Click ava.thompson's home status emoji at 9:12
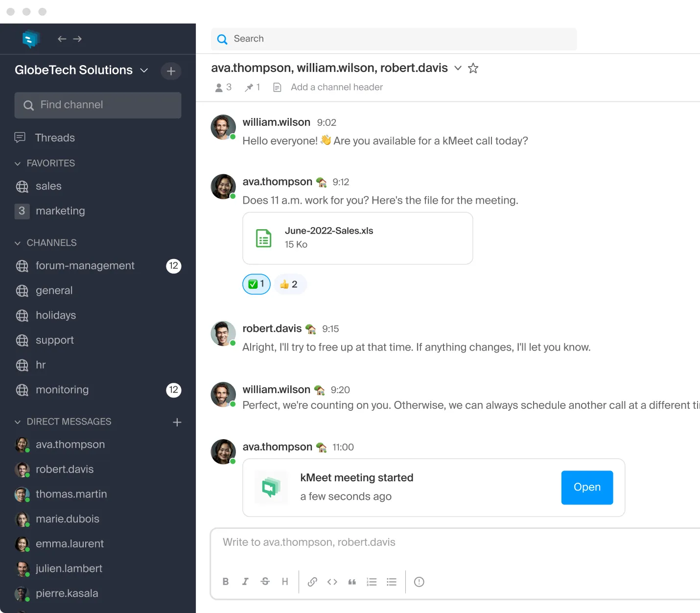The width and height of the screenshot is (700, 613). coord(322,182)
